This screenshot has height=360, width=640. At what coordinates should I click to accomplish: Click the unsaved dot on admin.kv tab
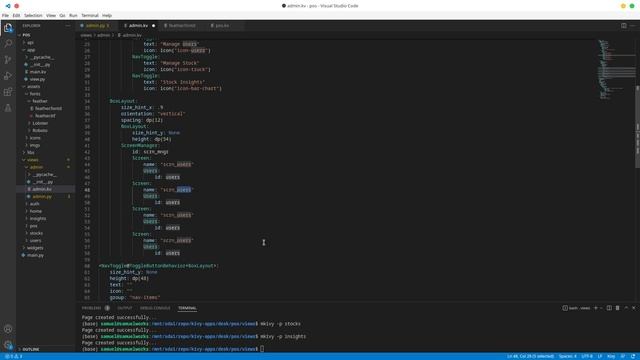click(x=153, y=26)
